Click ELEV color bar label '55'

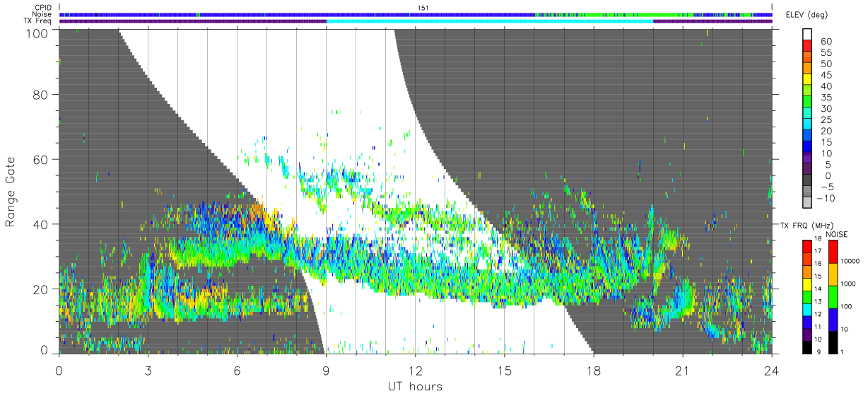coord(826,52)
